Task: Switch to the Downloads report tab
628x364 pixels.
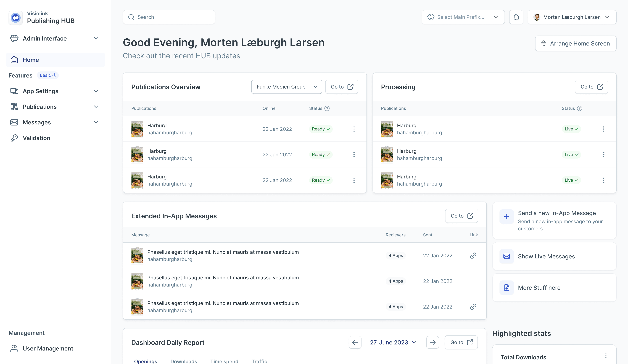Action: 184,361
